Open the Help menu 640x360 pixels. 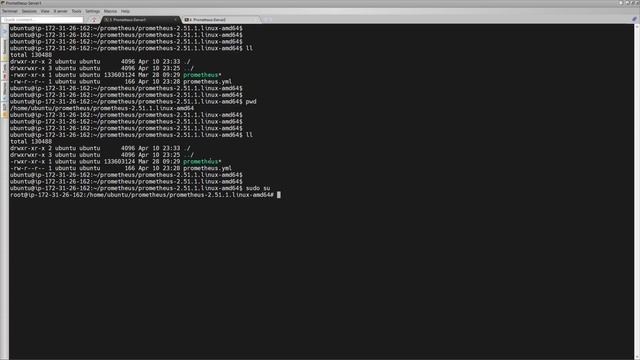click(x=125, y=11)
